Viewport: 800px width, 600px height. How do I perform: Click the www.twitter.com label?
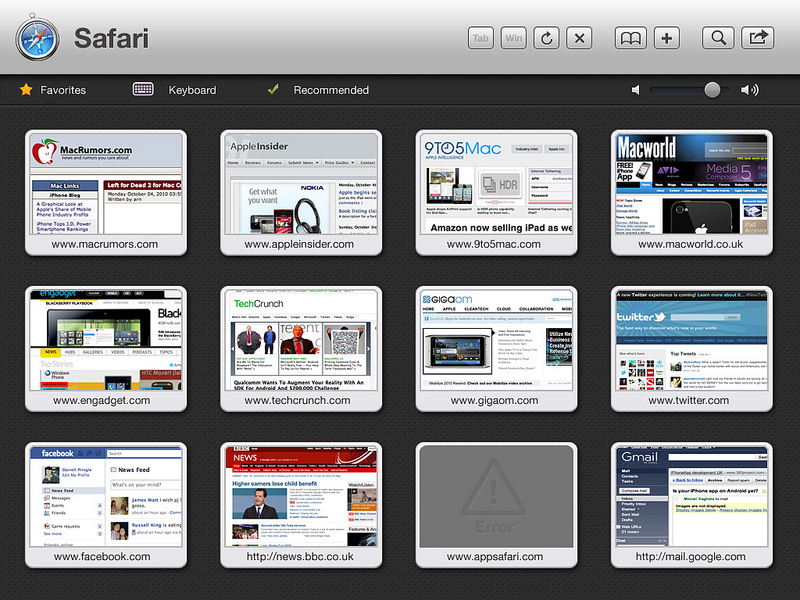point(689,401)
